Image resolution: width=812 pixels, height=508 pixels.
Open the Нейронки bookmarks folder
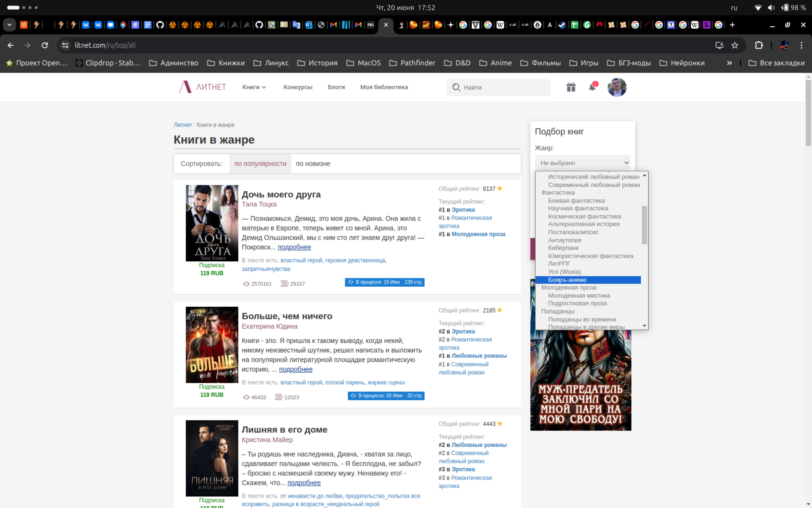682,63
